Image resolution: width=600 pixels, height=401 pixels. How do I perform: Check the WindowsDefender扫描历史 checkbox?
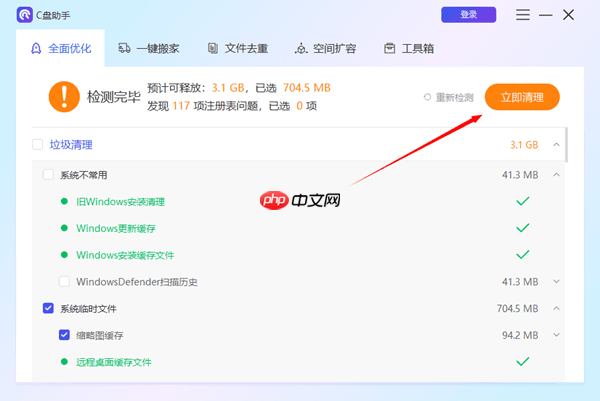tap(64, 282)
